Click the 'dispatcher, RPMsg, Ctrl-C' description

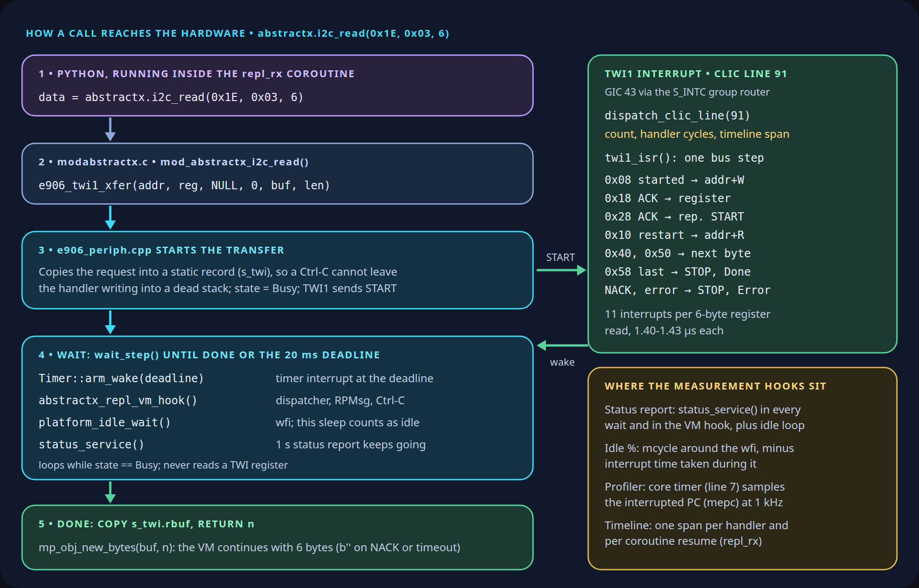coord(340,401)
